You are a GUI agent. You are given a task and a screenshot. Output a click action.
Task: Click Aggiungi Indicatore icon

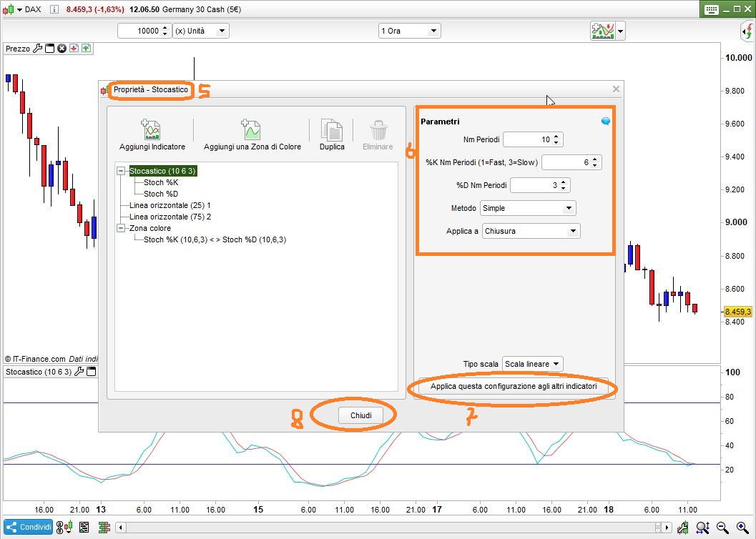coord(150,129)
